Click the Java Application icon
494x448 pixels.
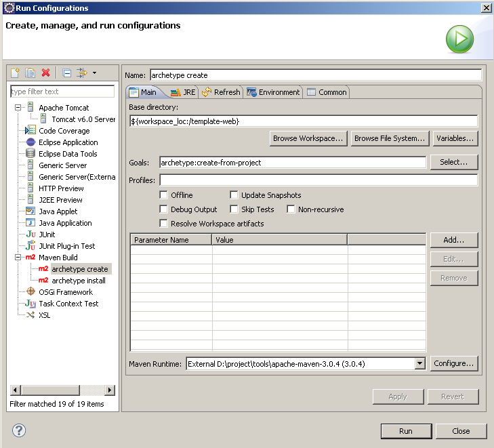point(30,222)
